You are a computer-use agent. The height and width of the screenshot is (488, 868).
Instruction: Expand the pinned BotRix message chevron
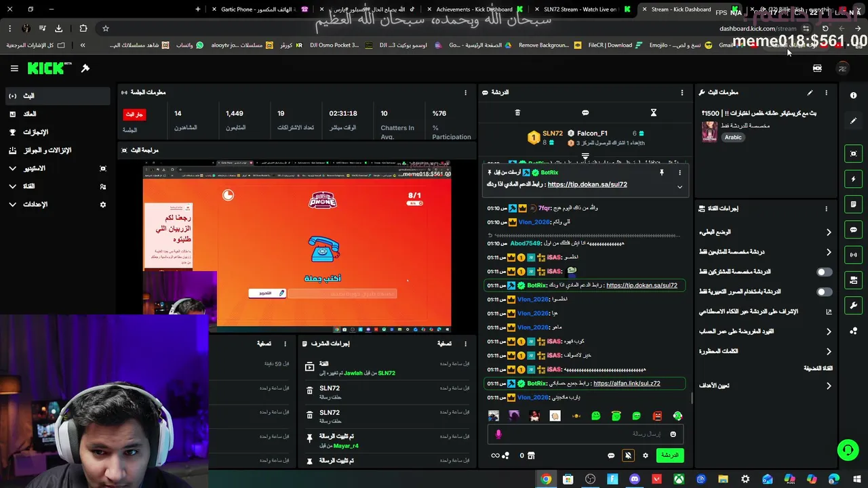pos(679,187)
